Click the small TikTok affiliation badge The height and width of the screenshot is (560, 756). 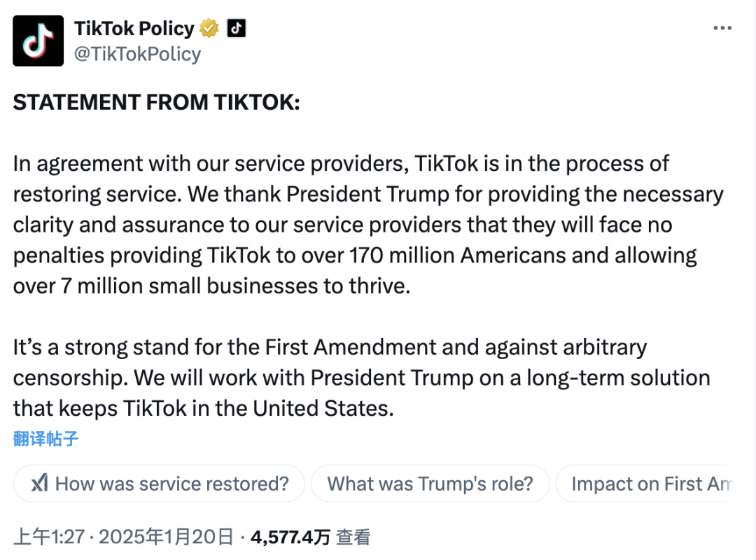(237, 29)
